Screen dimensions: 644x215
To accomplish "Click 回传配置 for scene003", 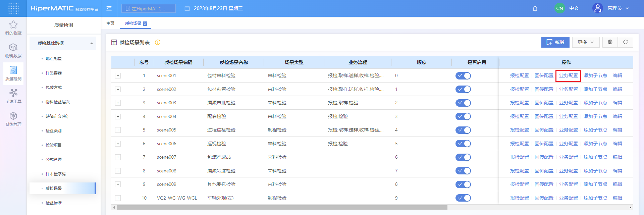I will point(544,103).
